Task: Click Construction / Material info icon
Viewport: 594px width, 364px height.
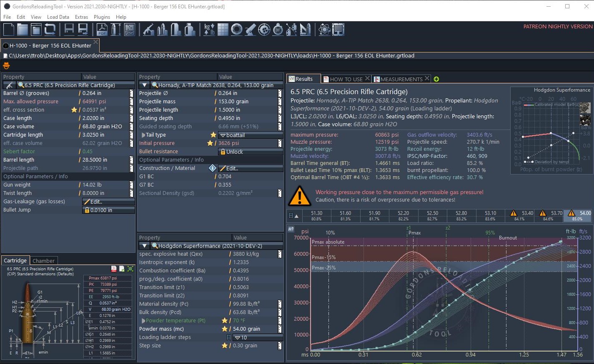Action: [212, 168]
